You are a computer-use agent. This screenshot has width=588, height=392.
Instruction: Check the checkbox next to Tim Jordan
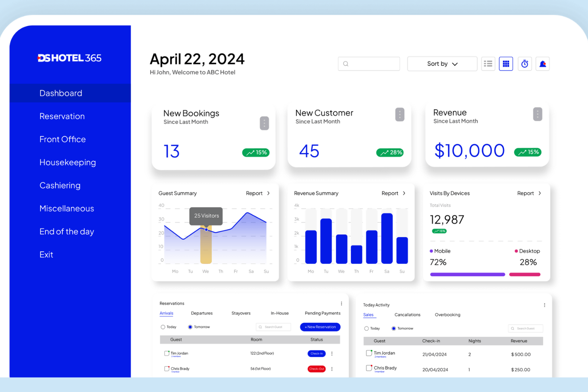(167, 353)
